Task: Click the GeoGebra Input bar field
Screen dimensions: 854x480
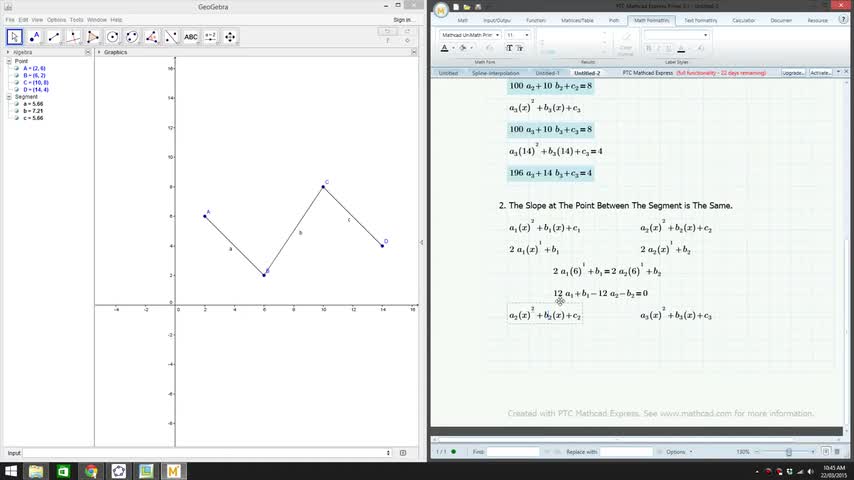Action: point(207,453)
